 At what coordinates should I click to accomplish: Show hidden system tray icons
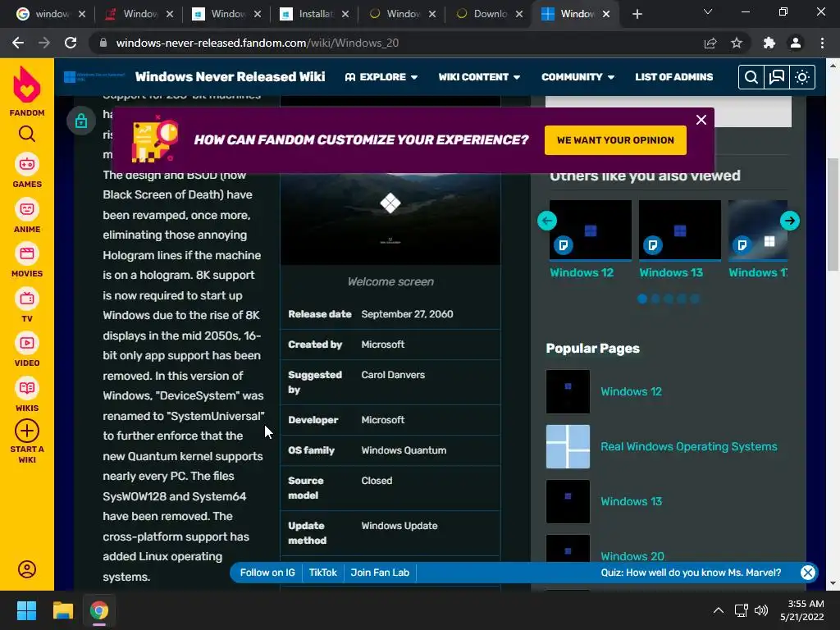719,610
